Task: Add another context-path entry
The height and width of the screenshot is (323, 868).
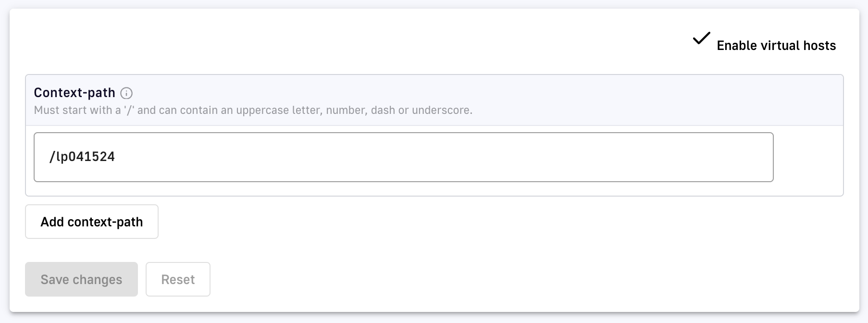Action: tap(91, 222)
